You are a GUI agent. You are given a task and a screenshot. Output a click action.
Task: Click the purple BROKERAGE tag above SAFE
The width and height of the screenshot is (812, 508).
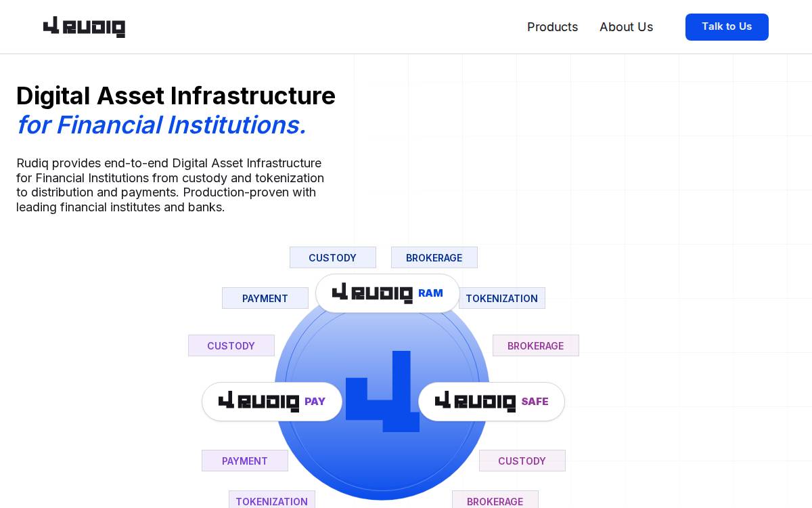point(535,345)
